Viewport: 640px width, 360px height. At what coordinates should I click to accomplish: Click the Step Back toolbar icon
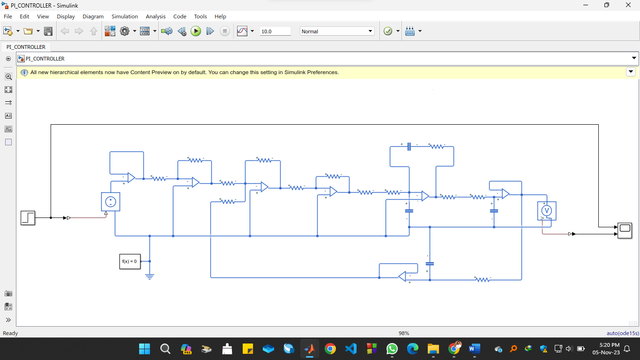182,31
